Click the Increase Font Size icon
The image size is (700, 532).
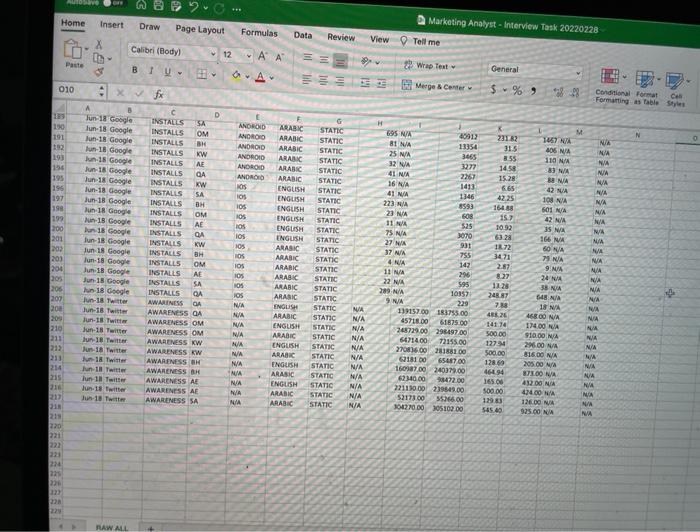(x=262, y=56)
